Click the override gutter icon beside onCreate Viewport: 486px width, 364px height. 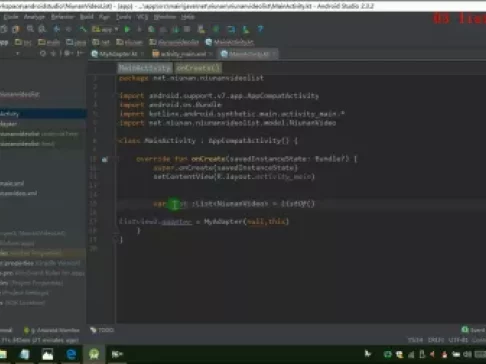coord(105,159)
